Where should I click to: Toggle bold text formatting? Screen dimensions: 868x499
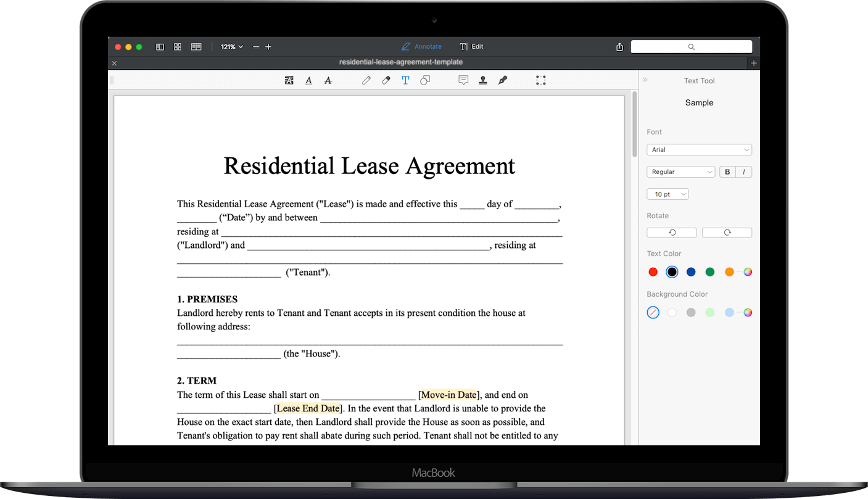(x=727, y=171)
